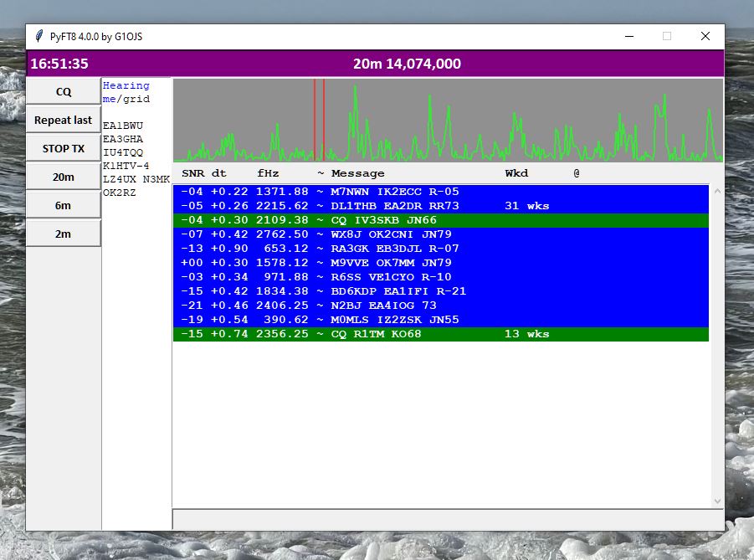
Task: Select the DL1THB EA2DR RR73 message
Action: pyautogui.click(x=440, y=206)
